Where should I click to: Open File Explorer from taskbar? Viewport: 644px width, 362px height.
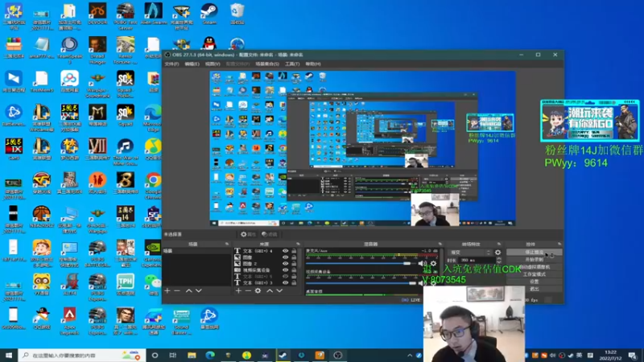[x=192, y=355]
